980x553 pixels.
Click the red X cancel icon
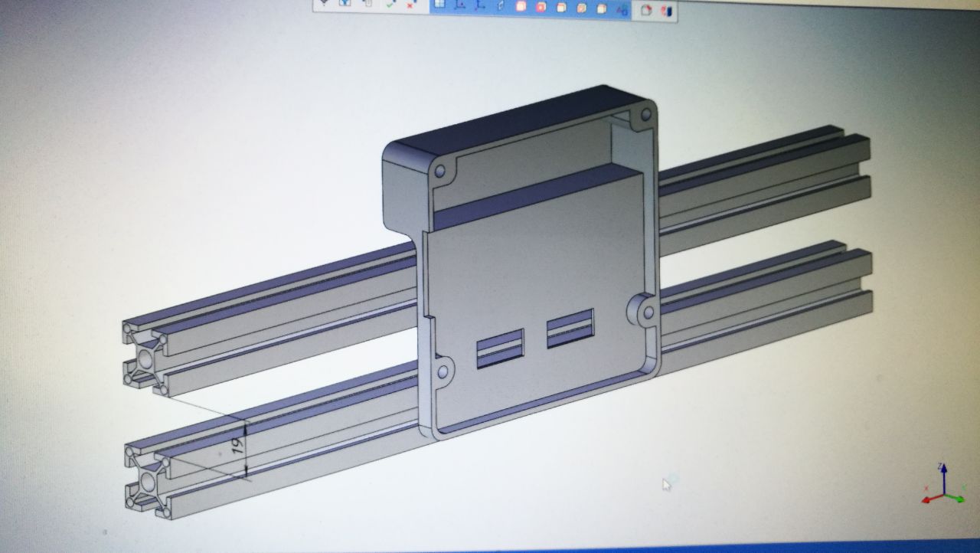tap(410, 5)
